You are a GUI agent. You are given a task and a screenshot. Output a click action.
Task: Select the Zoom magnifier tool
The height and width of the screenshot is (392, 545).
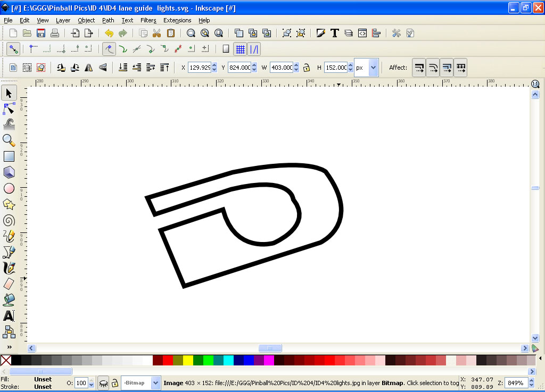[9, 140]
